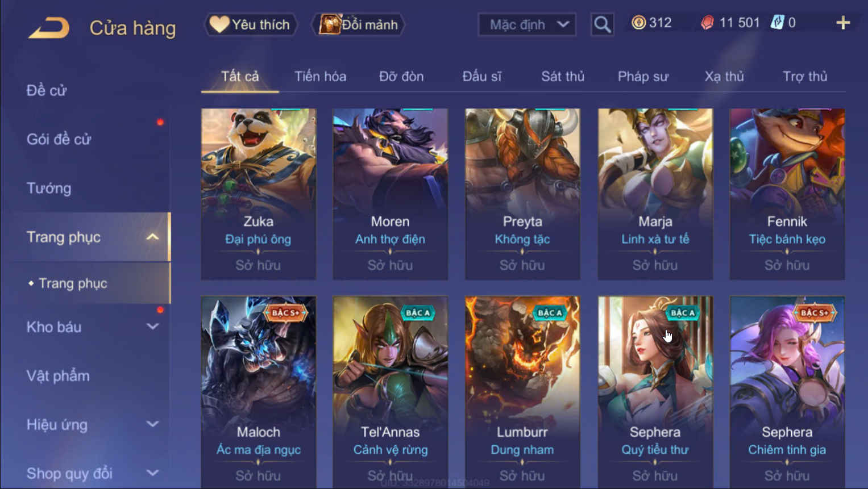Click the red ruby currency icon
The image size is (868, 489).
pyautogui.click(x=707, y=23)
